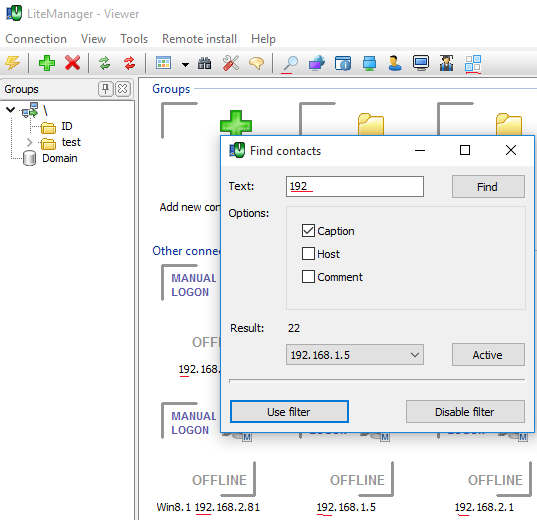Click the Active button

tap(488, 355)
